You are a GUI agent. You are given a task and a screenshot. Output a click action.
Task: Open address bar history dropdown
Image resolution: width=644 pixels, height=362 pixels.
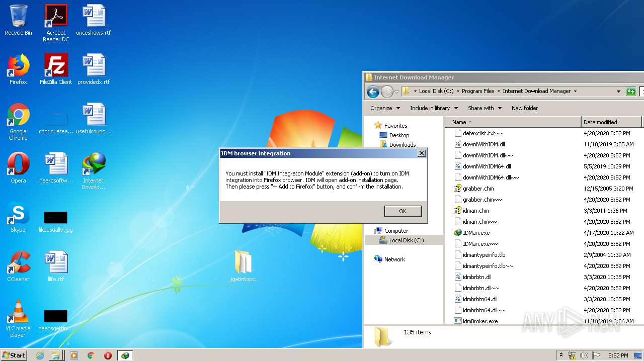619,92
